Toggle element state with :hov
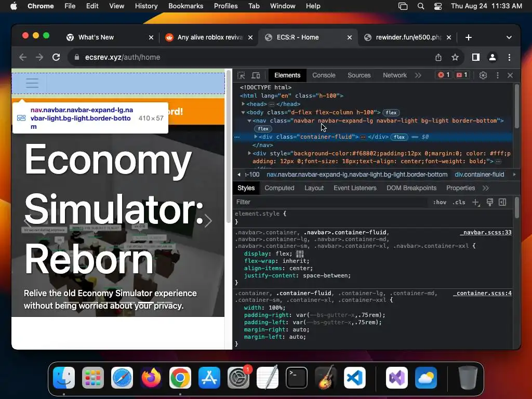532x399 pixels. (440, 202)
